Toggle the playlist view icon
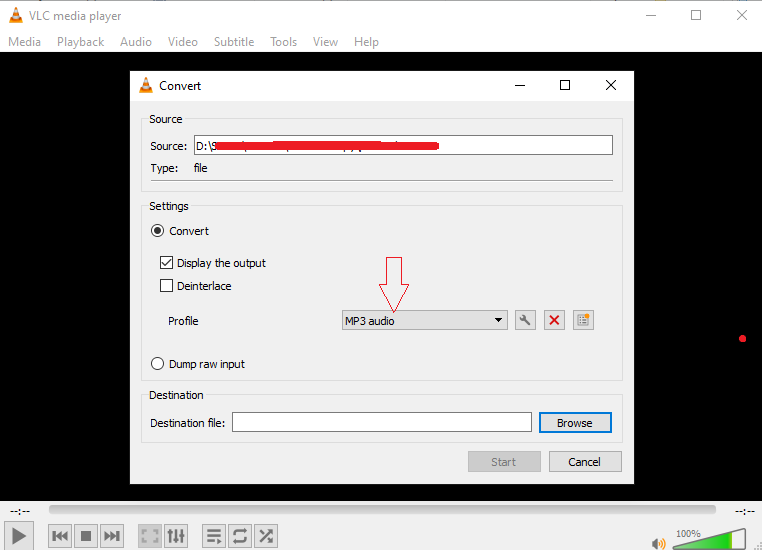 (214, 536)
